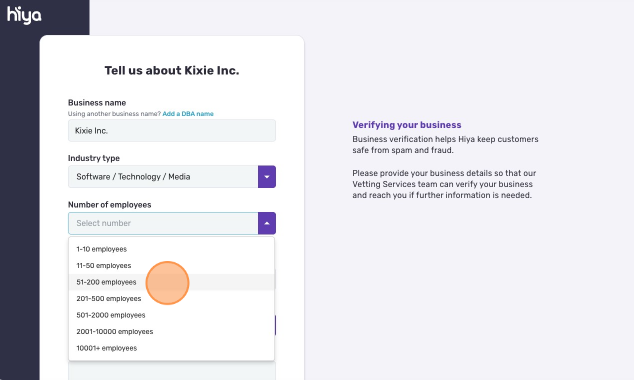
Task: Click the Verifying your business heading
Action: pyautogui.click(x=407, y=125)
